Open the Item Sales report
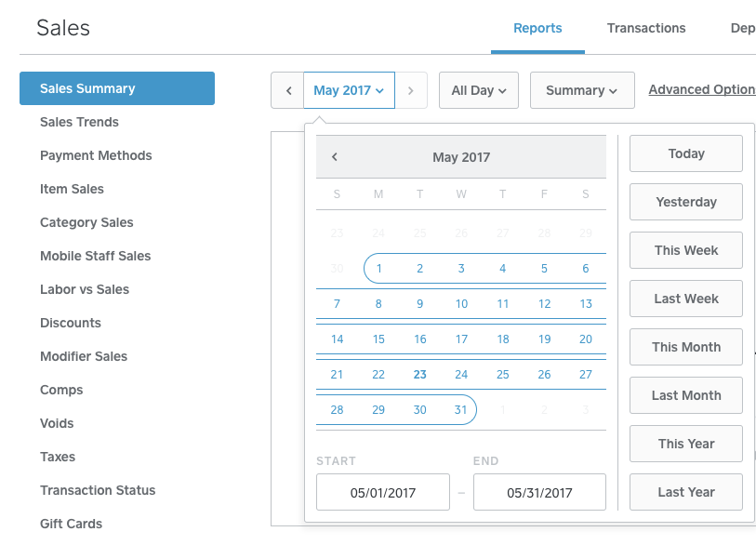 click(72, 189)
